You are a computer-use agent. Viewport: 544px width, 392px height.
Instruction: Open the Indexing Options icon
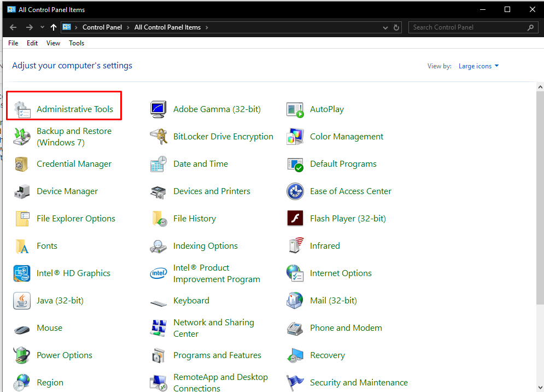click(x=158, y=247)
